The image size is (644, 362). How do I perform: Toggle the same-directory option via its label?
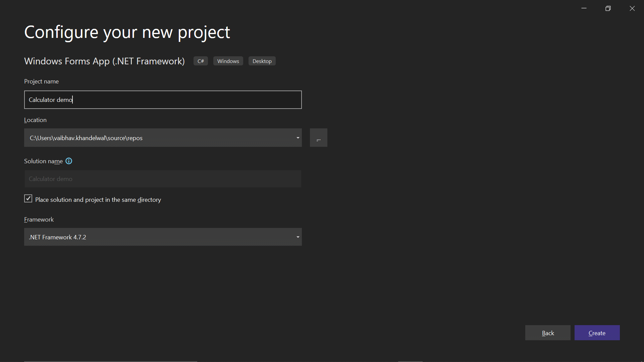tap(98, 199)
